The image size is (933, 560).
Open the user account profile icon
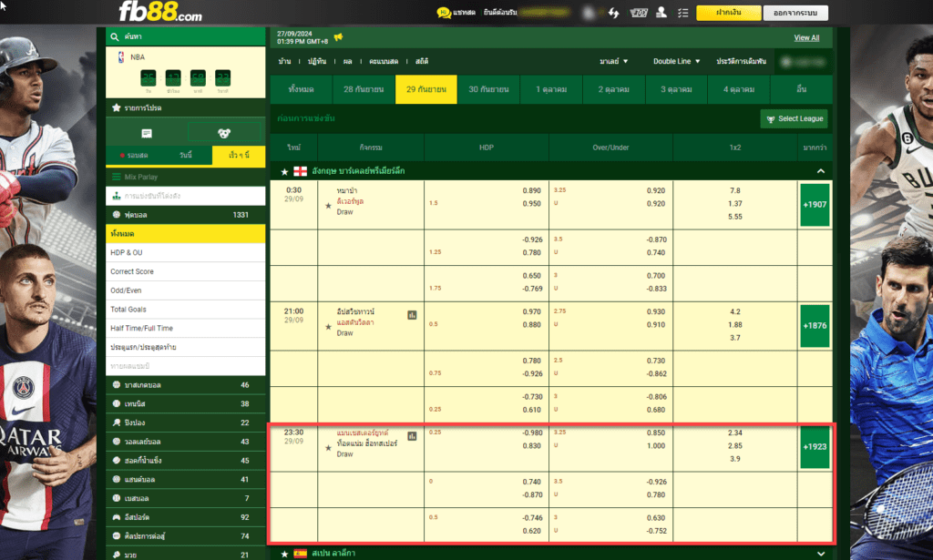coord(661,13)
